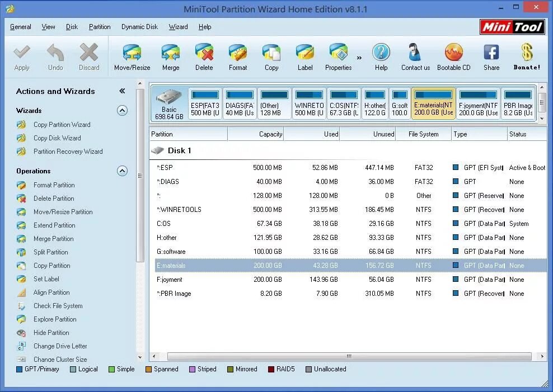Viewport: 553px width, 392px height.
Task: Click the Help question mark icon
Action: click(x=381, y=53)
